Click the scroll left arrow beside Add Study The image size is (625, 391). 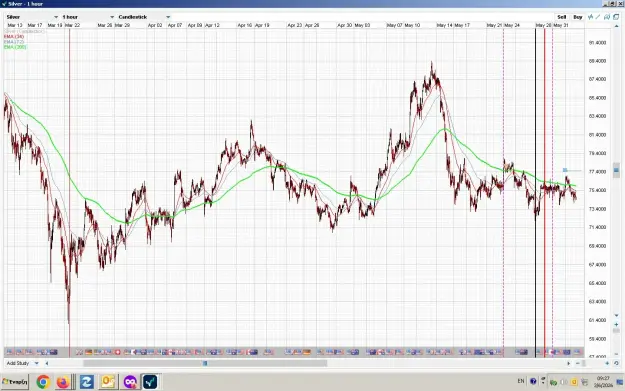pyautogui.click(x=47, y=363)
